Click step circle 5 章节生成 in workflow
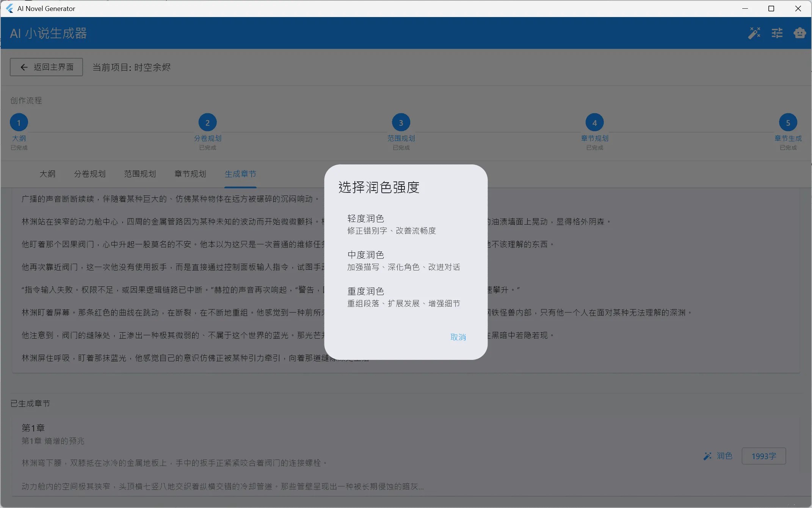The height and width of the screenshot is (508, 812). [788, 122]
